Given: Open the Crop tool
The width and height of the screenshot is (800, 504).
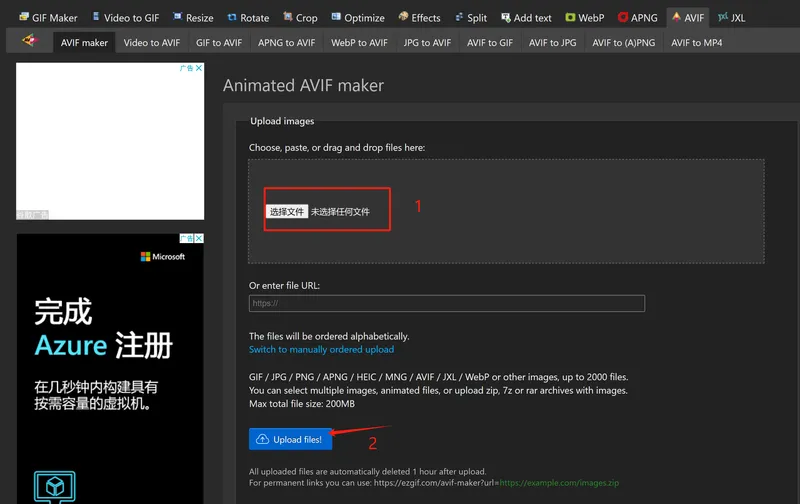Looking at the screenshot, I should point(300,18).
